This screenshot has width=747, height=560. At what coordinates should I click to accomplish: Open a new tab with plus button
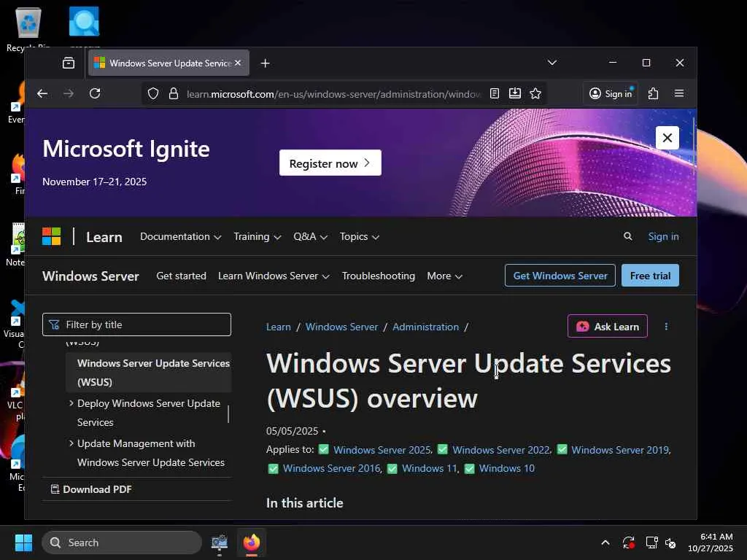tap(266, 63)
